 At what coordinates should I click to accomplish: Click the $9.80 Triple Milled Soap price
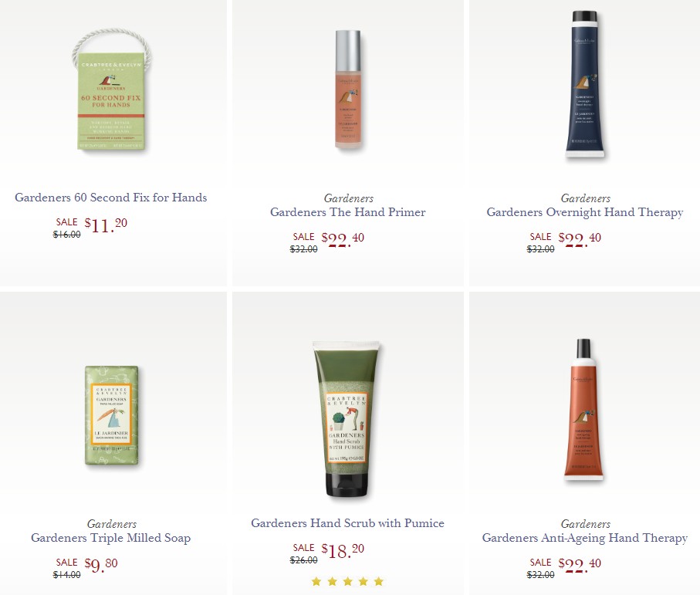pyautogui.click(x=101, y=566)
